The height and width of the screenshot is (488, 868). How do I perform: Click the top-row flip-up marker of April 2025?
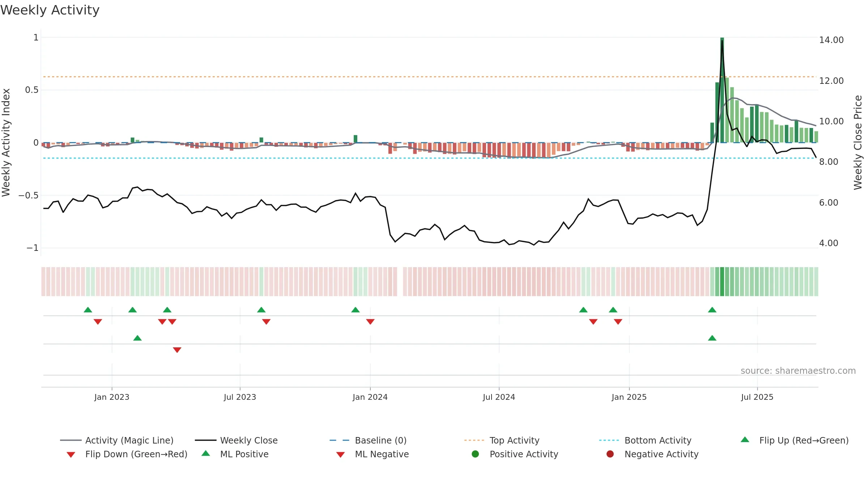point(712,310)
